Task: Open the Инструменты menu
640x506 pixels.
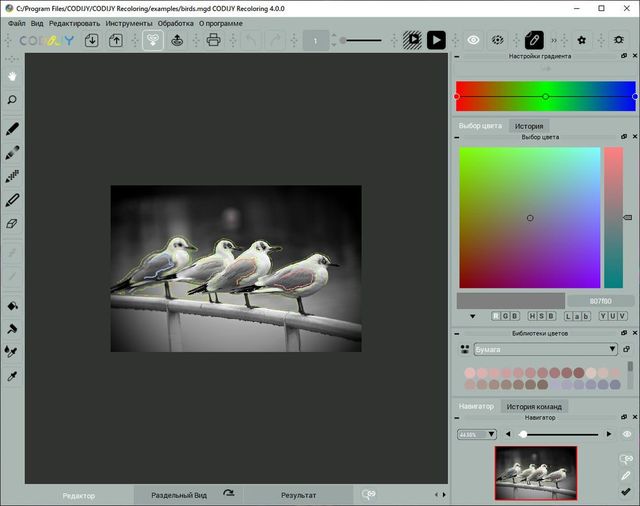Action: tap(129, 22)
